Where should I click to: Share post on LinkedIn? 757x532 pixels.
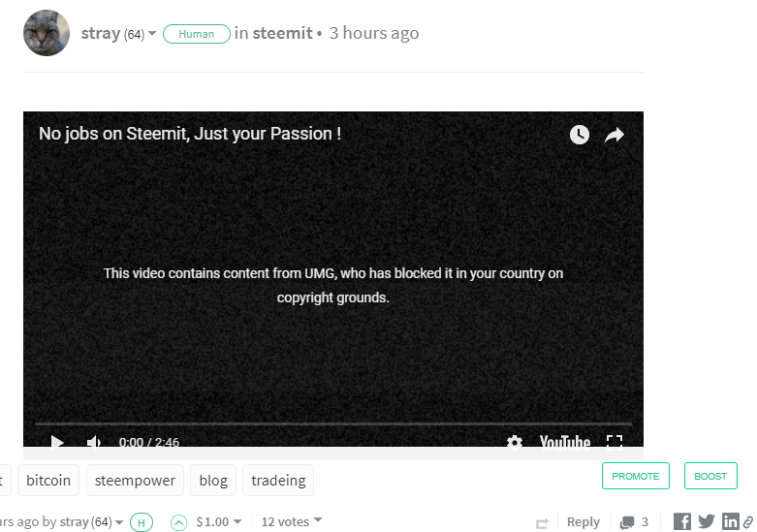coord(730,521)
